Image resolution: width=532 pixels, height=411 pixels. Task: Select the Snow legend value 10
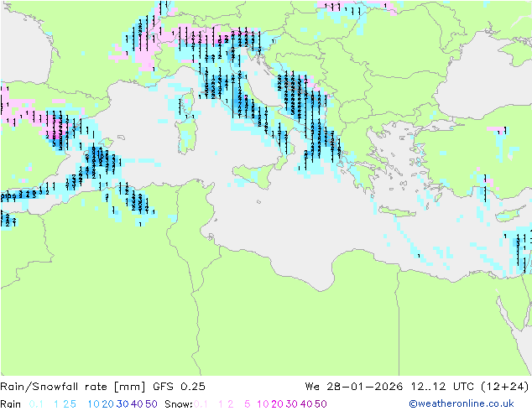click(x=263, y=404)
